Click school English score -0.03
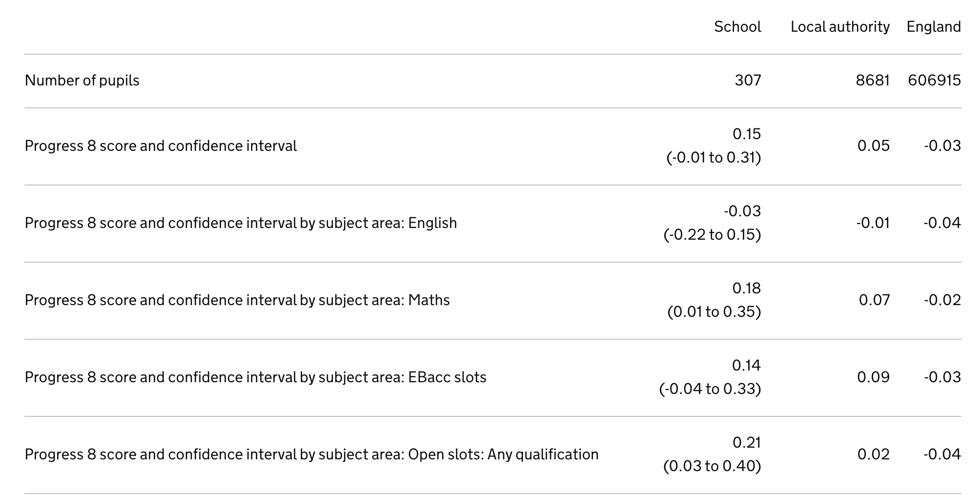The image size is (980, 496). (742, 211)
